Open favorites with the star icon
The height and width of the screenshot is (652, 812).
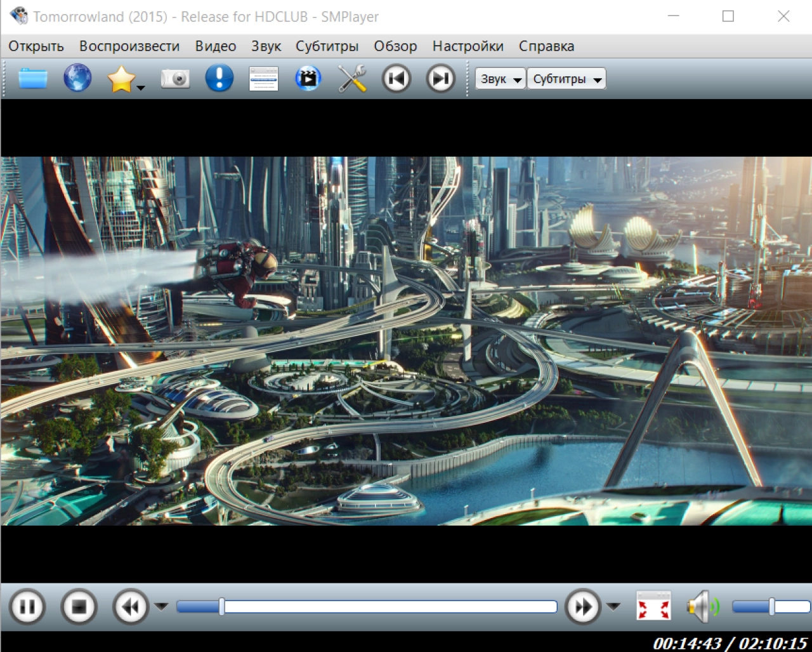tap(121, 79)
